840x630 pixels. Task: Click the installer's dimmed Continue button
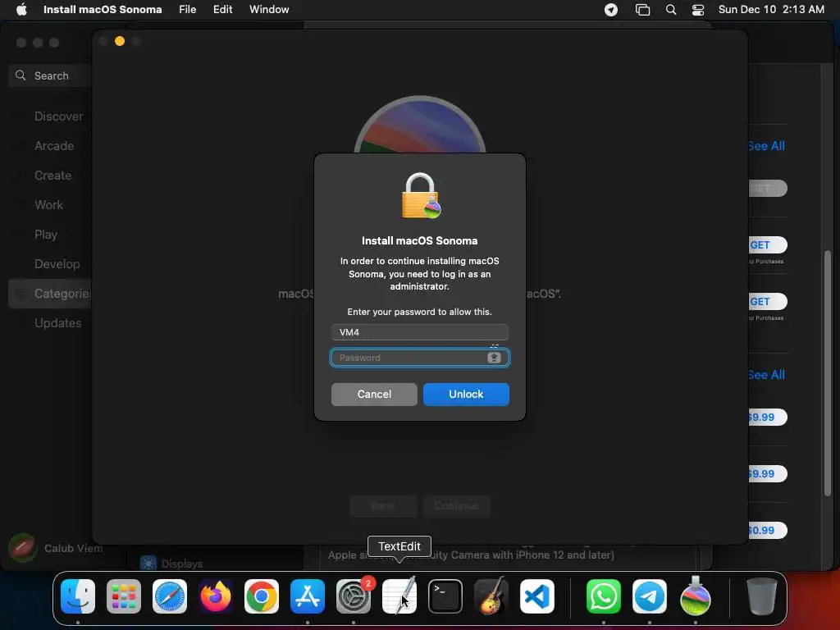[x=456, y=505]
